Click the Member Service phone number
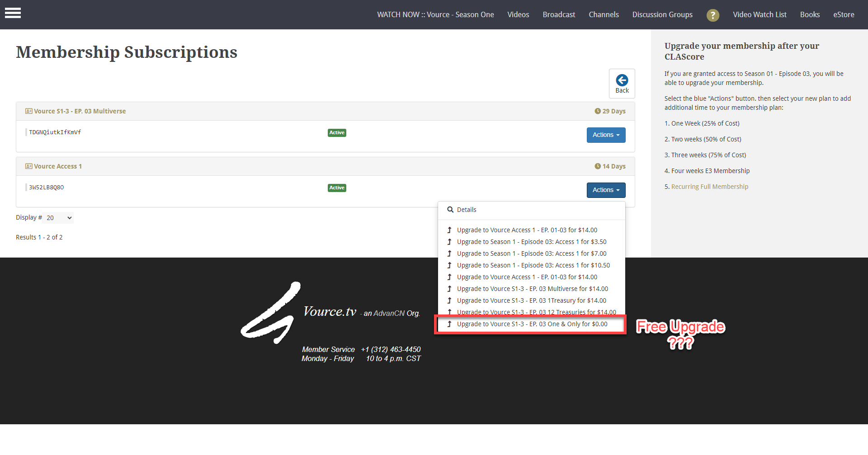This screenshot has height=455, width=868. point(391,349)
